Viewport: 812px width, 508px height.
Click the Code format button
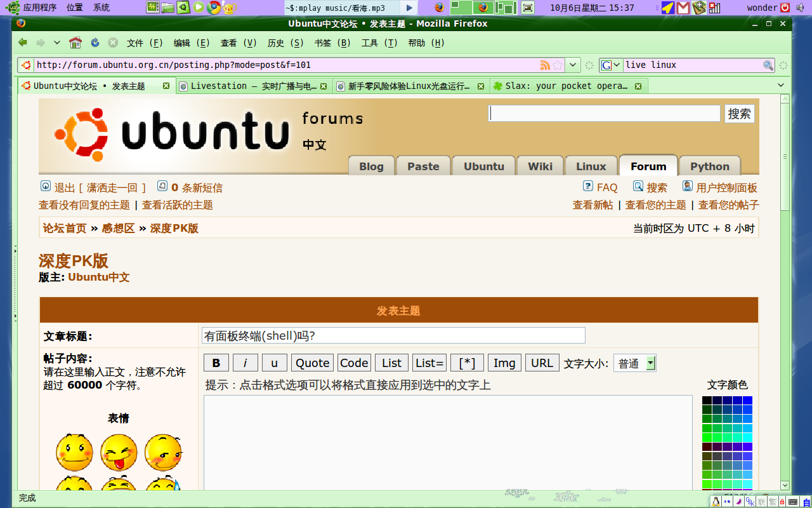click(x=354, y=363)
